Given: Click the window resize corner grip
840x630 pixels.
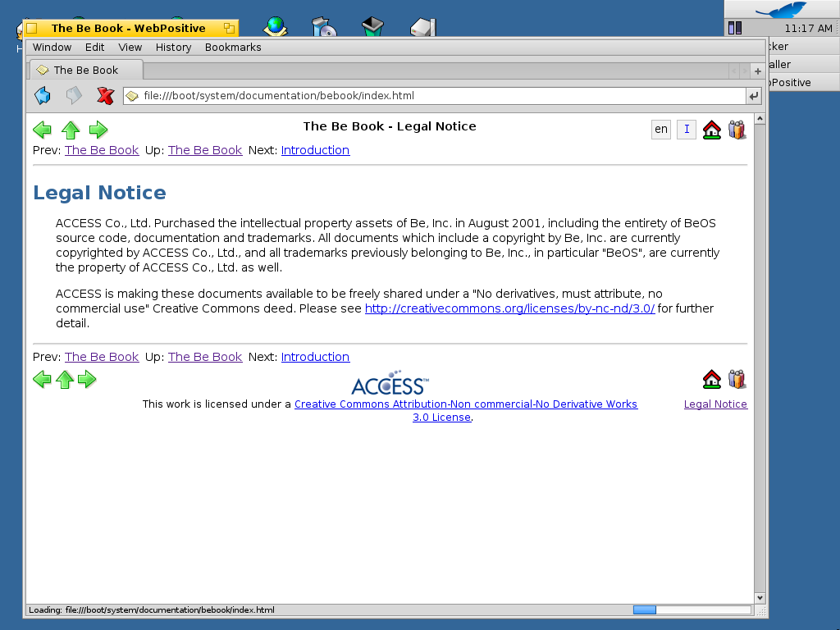Looking at the screenshot, I should click(760, 610).
